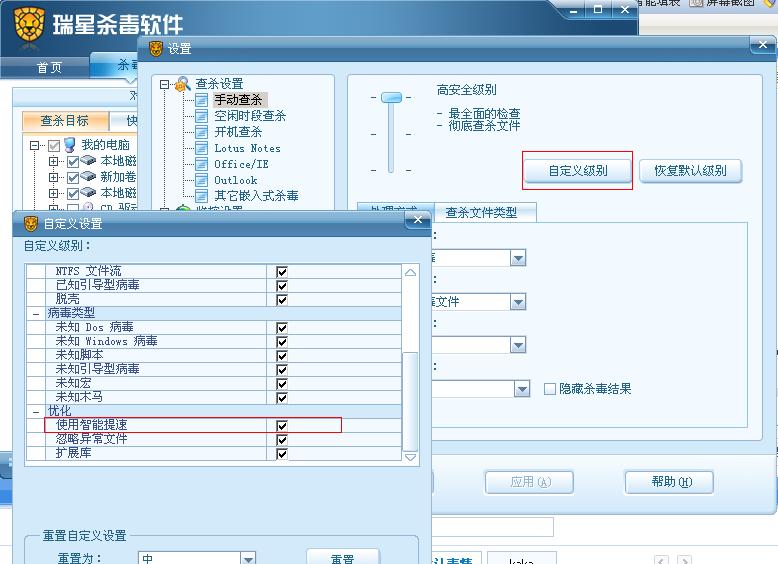The width and height of the screenshot is (778, 564).
Task: Select Lotus Notes tree item
Action: click(247, 148)
